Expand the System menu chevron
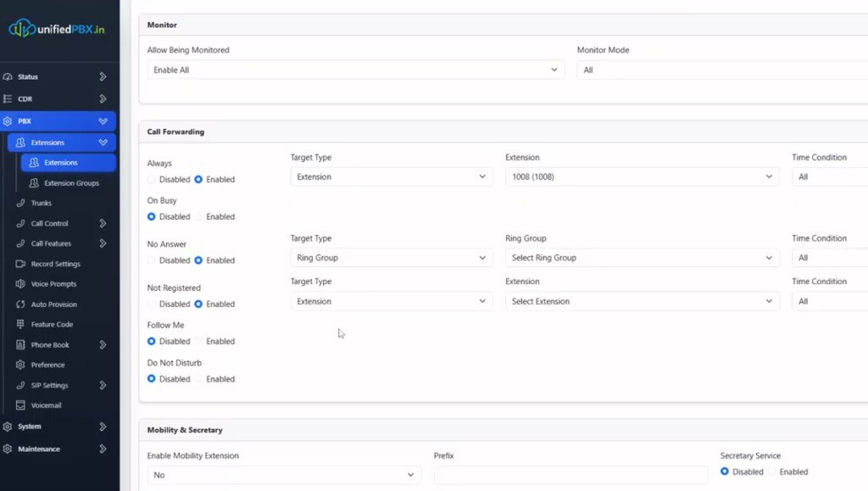 103,427
